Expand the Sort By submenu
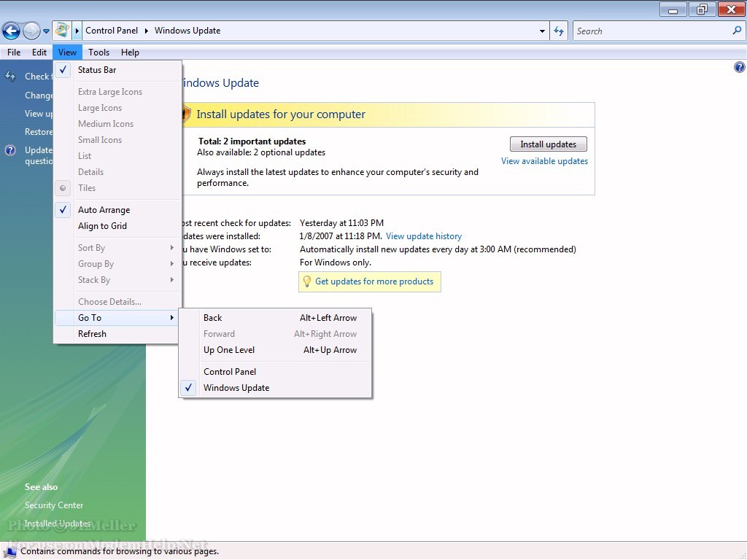This screenshot has height=560, width=747. 117,248
